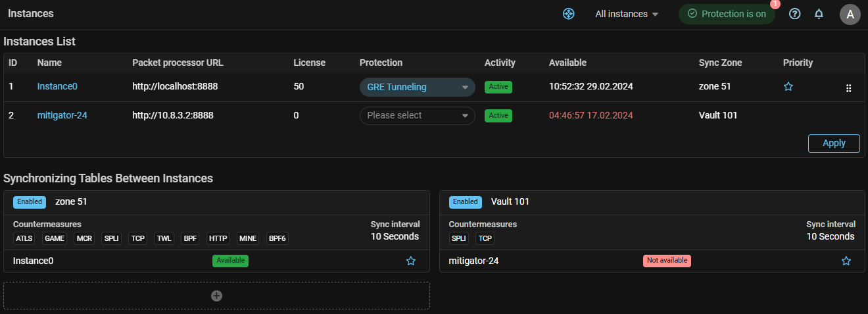Image resolution: width=868 pixels, height=314 pixels.
Task: Open the mitigator-24 instance link
Action: pos(62,115)
